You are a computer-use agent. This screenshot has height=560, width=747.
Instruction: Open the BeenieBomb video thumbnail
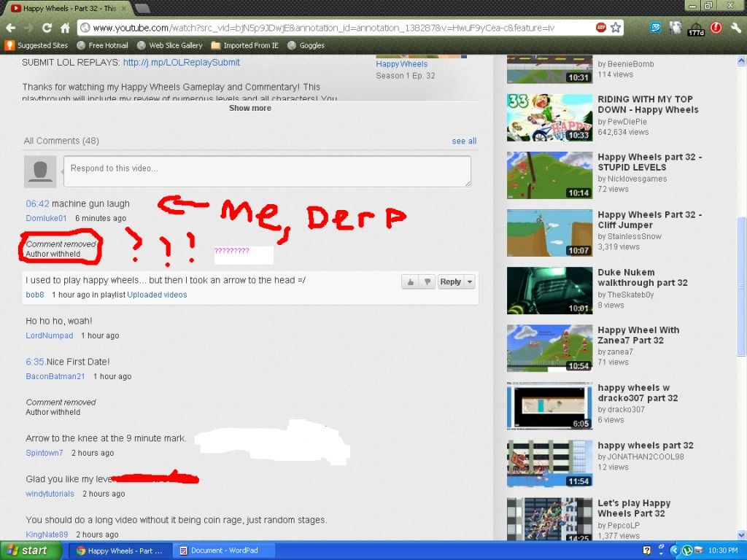click(550, 69)
